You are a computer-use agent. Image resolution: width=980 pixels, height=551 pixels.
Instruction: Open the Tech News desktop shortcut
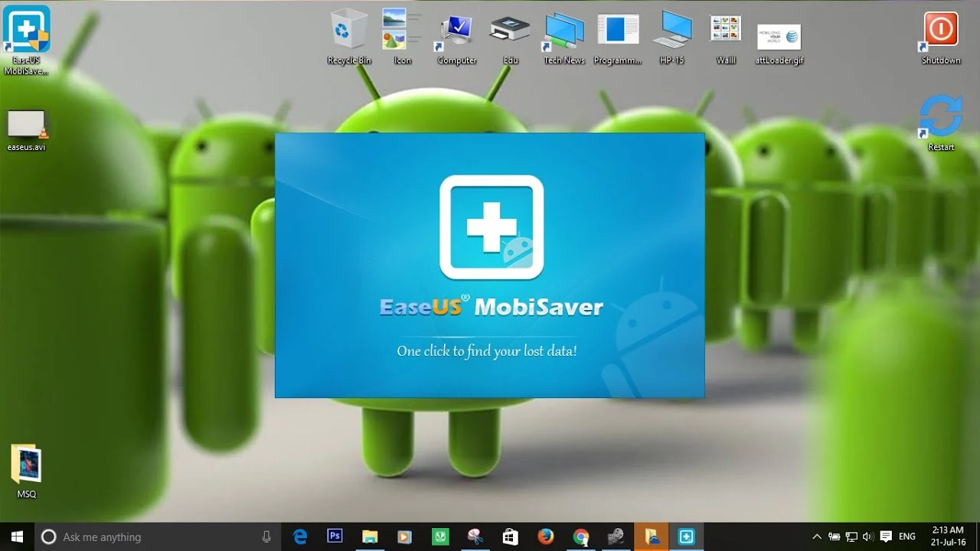pyautogui.click(x=563, y=31)
